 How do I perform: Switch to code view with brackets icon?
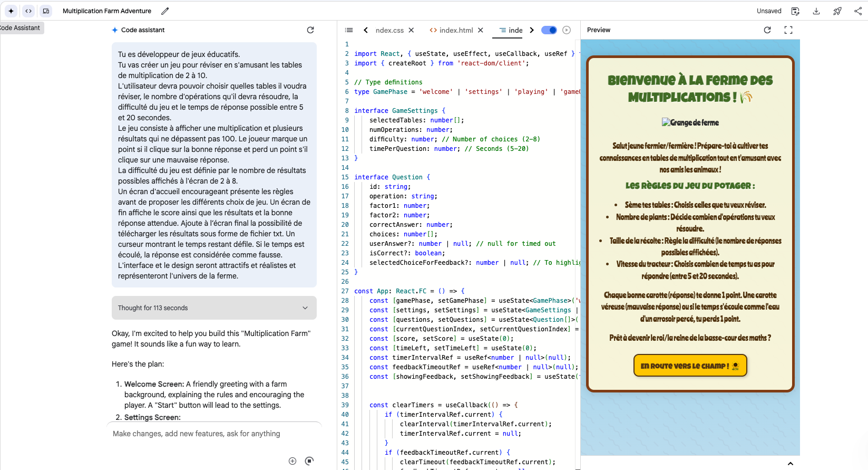[x=28, y=11]
